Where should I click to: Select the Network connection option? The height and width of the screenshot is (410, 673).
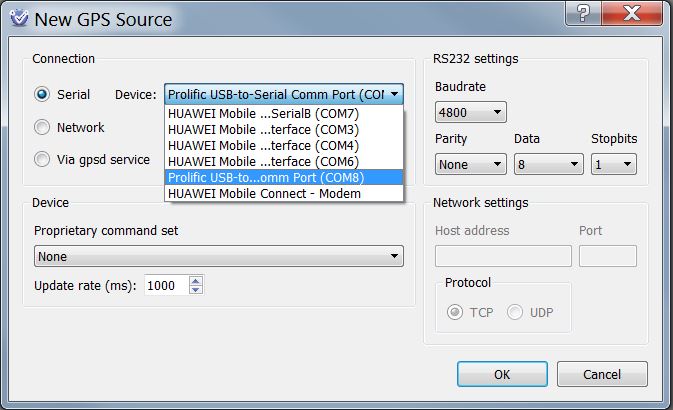pos(42,128)
